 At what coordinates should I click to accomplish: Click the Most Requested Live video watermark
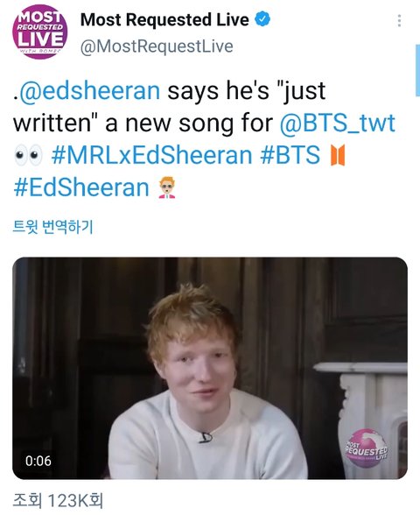(366, 448)
